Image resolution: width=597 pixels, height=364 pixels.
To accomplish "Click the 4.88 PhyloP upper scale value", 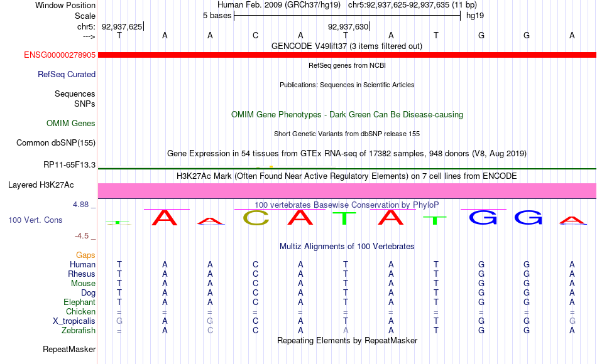I will (x=80, y=205).
